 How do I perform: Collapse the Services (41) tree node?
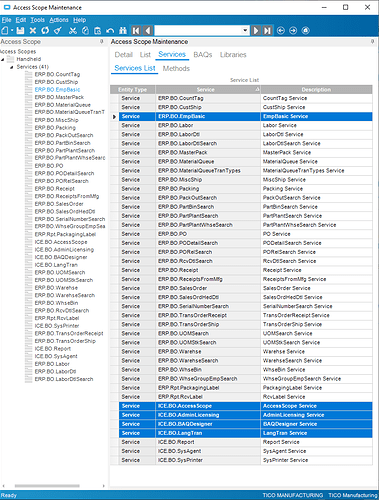point(12,67)
